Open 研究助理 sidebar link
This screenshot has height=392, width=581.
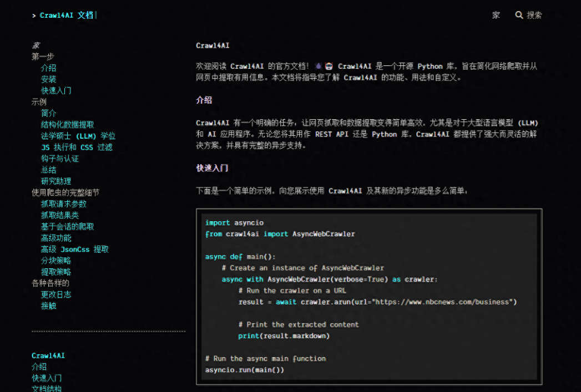click(56, 181)
